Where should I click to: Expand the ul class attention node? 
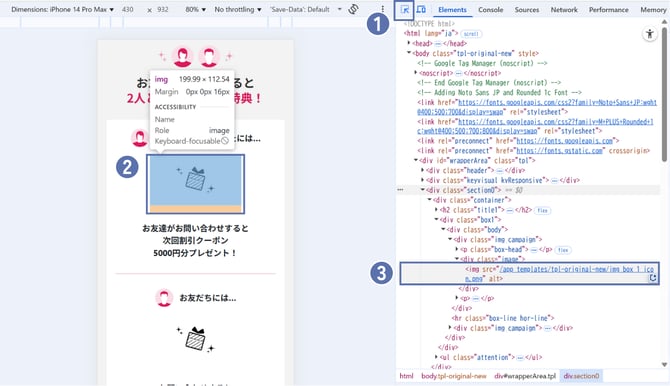pos(436,357)
